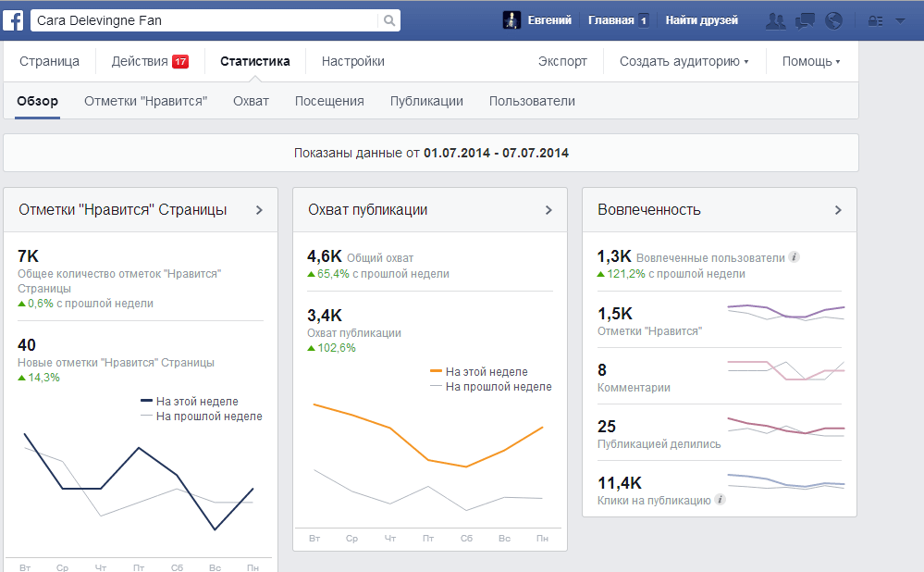This screenshot has width=924, height=572.
Task: Open the account menu down arrow
Action: (x=899, y=19)
